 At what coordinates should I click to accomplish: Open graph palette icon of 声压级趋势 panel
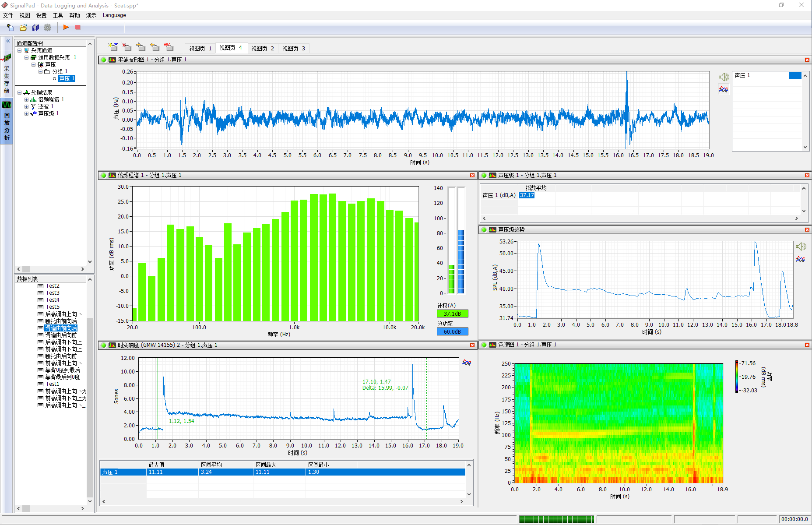point(492,229)
